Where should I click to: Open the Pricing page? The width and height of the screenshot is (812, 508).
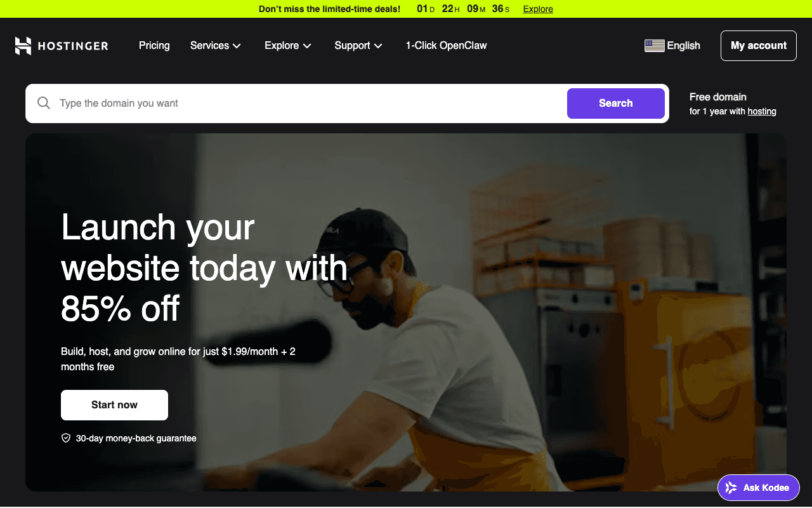[x=154, y=46]
